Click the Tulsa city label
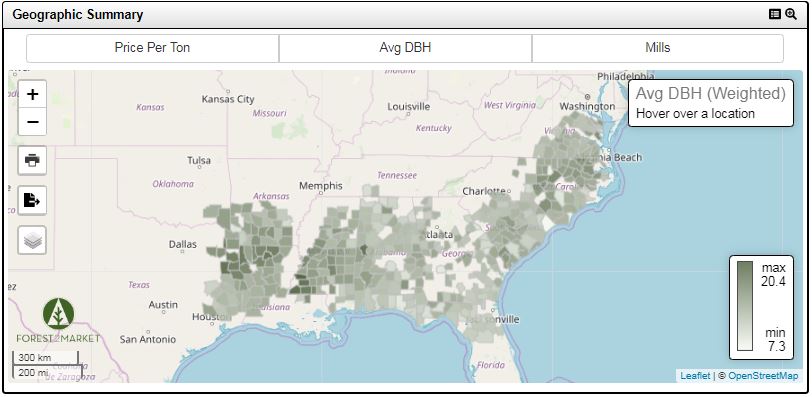The height and width of the screenshot is (397, 812). [x=199, y=160]
